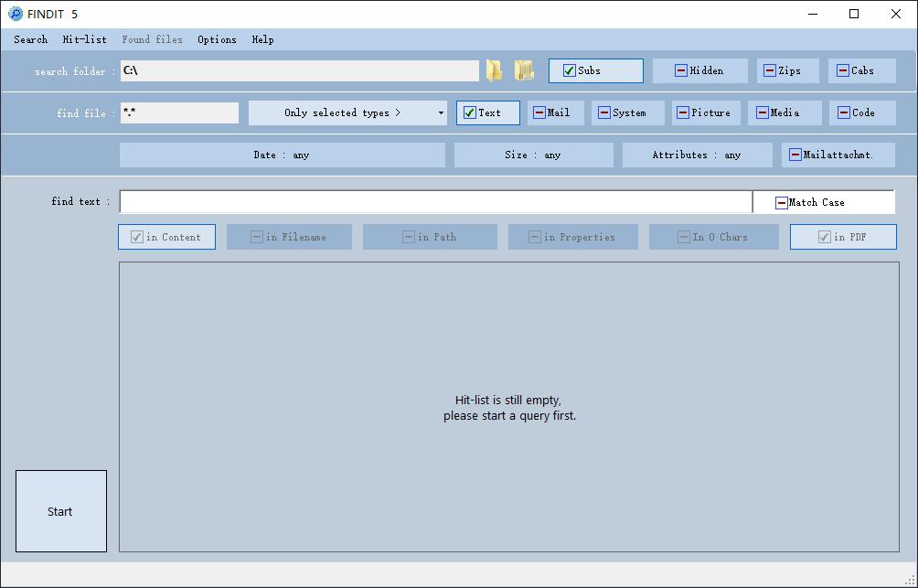Screen dimensions: 918x588
Task: Click the multiple folders browse icon
Action: coord(524,70)
